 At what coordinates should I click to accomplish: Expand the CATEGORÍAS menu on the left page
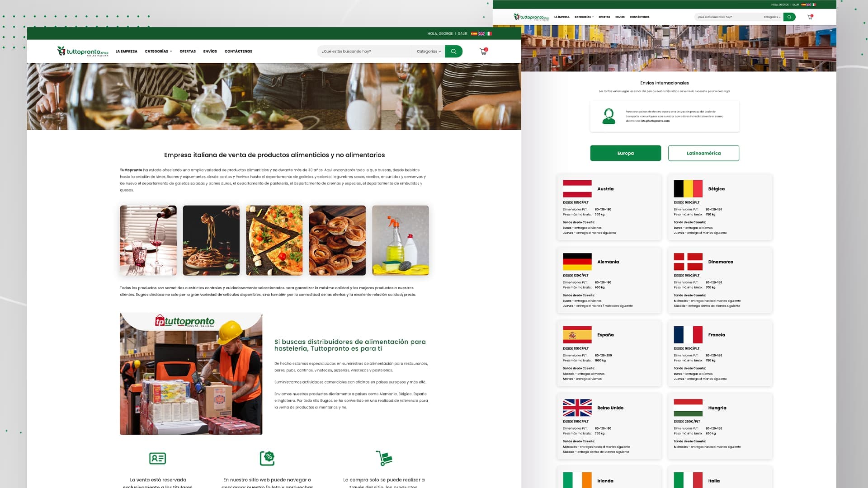[x=158, y=52]
